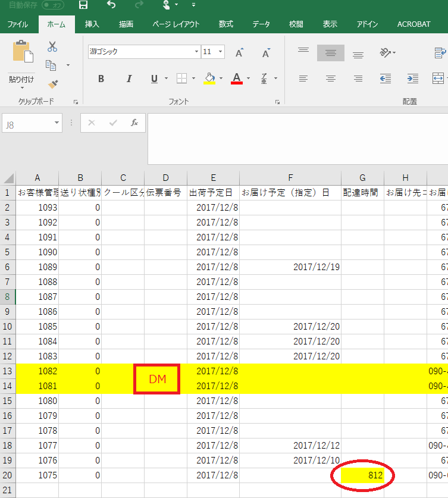Switch to the ホーム tab
Screen dimensions: 448x498
pyautogui.click(x=57, y=24)
